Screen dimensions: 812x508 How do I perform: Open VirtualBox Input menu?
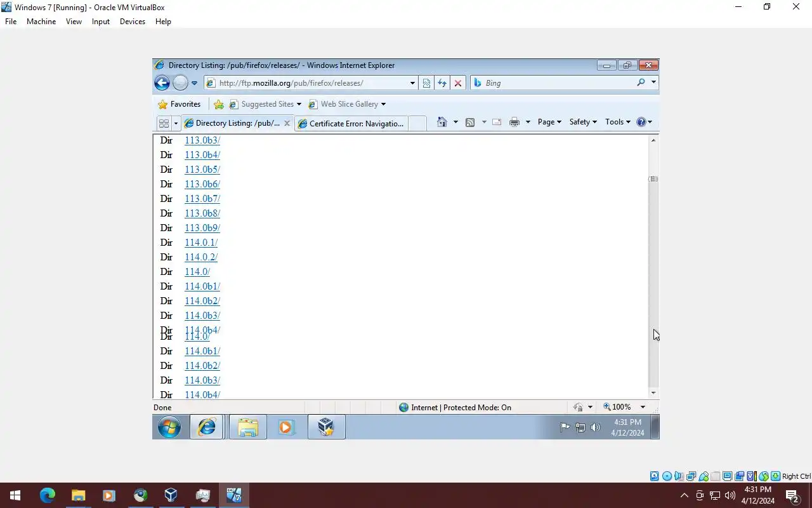tap(101, 22)
